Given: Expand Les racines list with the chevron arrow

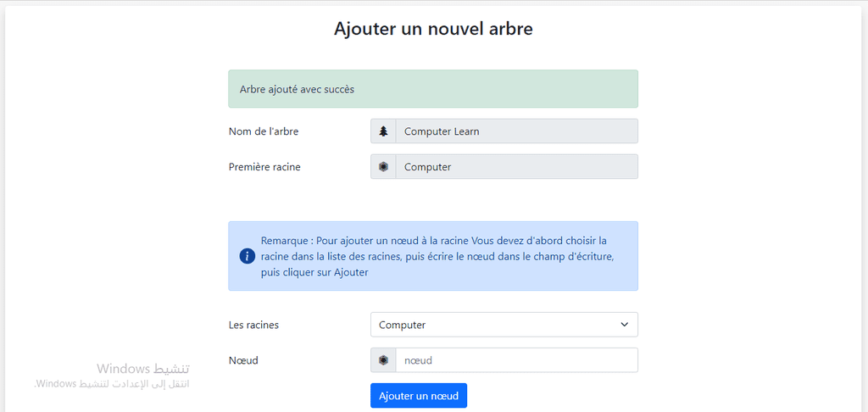Looking at the screenshot, I should (625, 325).
